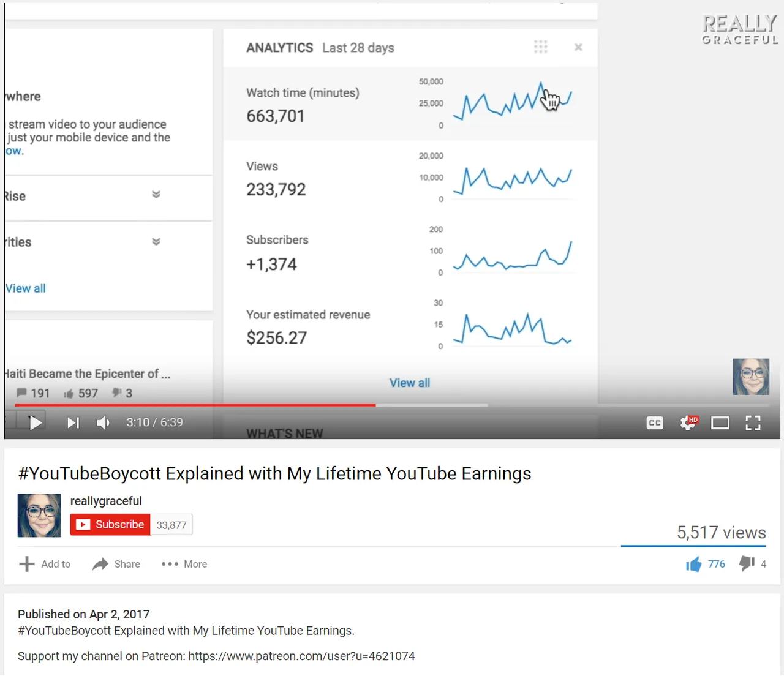Enter full screen mode
The height and width of the screenshot is (676, 784).
(x=753, y=423)
